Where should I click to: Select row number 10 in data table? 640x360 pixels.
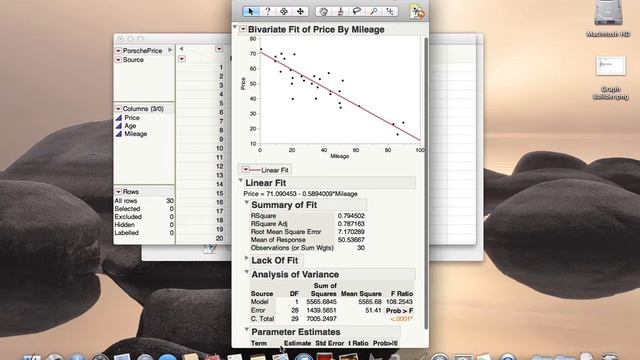tap(220, 149)
